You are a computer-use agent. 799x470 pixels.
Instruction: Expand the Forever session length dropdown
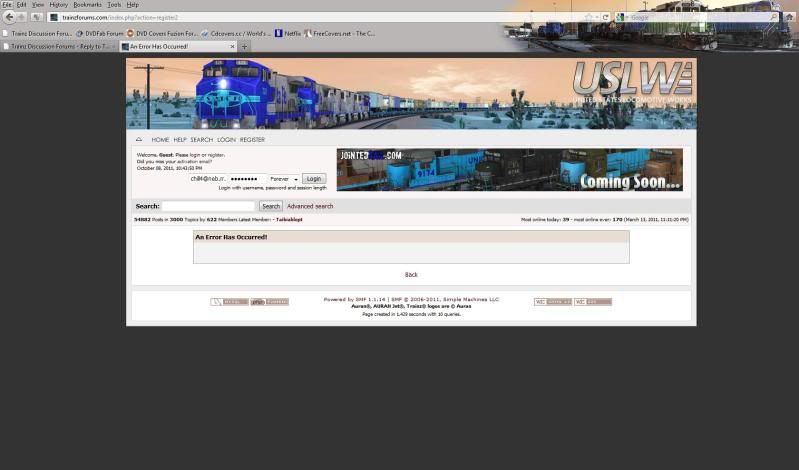point(284,179)
